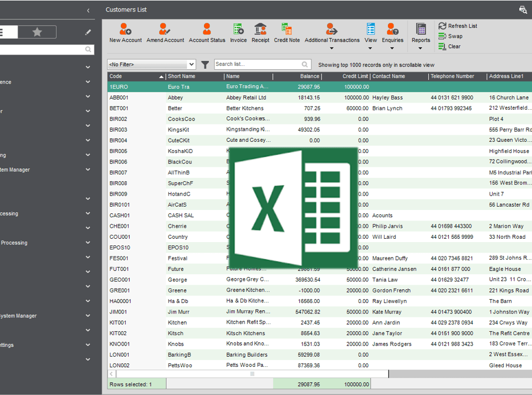Click the sidebar search magnifier icon
Viewport: 532px width, 395px height.
[x=88, y=49]
